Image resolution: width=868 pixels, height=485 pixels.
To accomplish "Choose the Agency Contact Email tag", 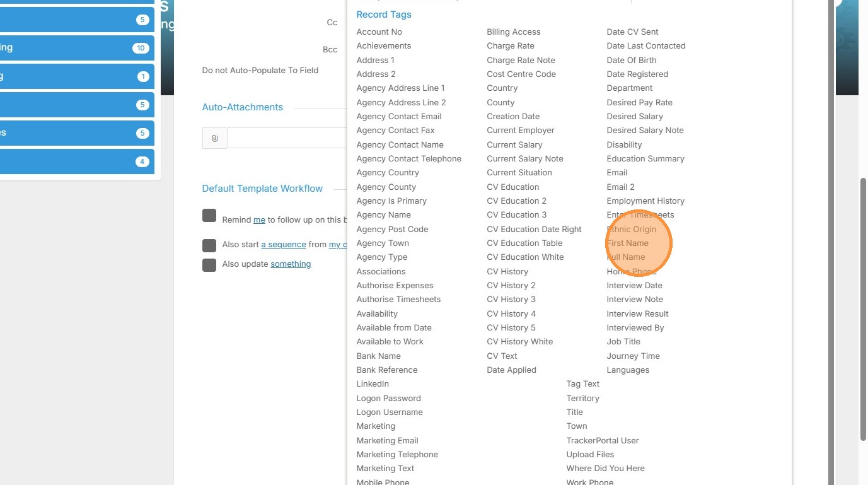I will [x=399, y=117].
